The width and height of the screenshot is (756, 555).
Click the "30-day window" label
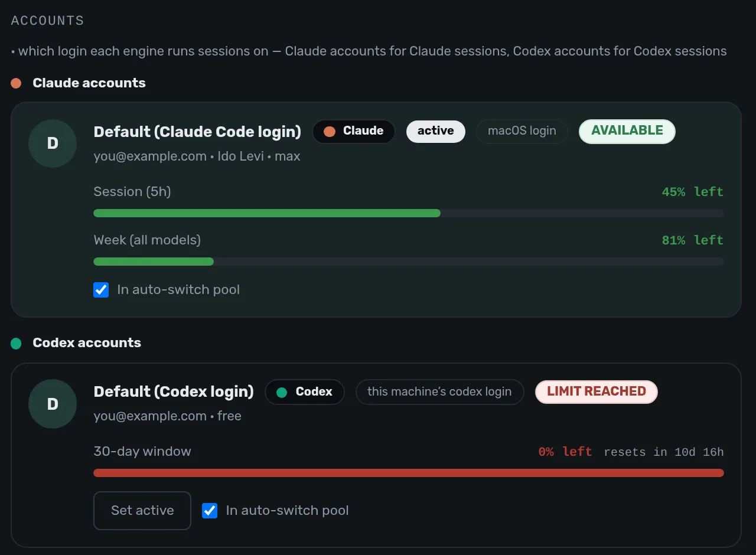142,452
